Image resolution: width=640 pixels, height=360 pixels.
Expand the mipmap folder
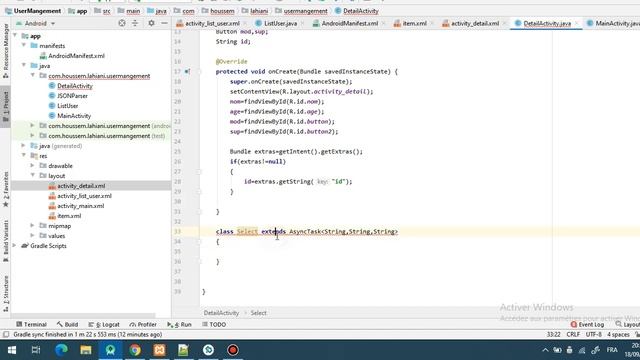click(33, 225)
